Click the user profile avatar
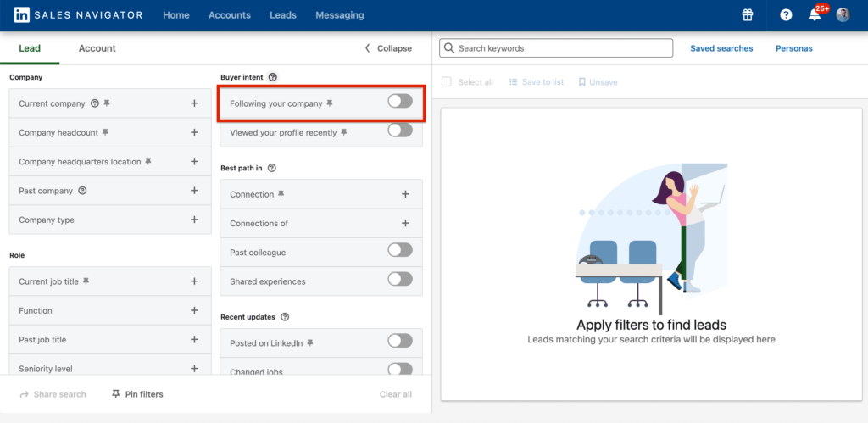The width and height of the screenshot is (868, 423). point(843,15)
